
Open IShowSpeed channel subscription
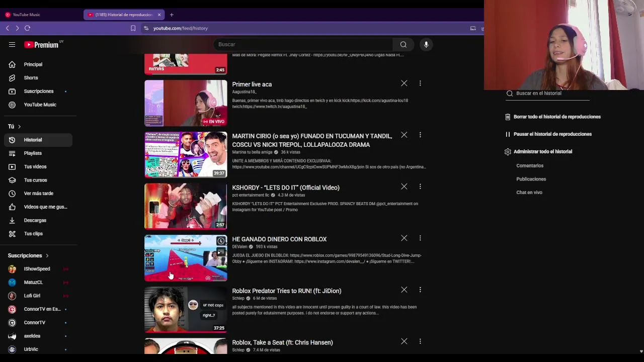click(x=38, y=269)
